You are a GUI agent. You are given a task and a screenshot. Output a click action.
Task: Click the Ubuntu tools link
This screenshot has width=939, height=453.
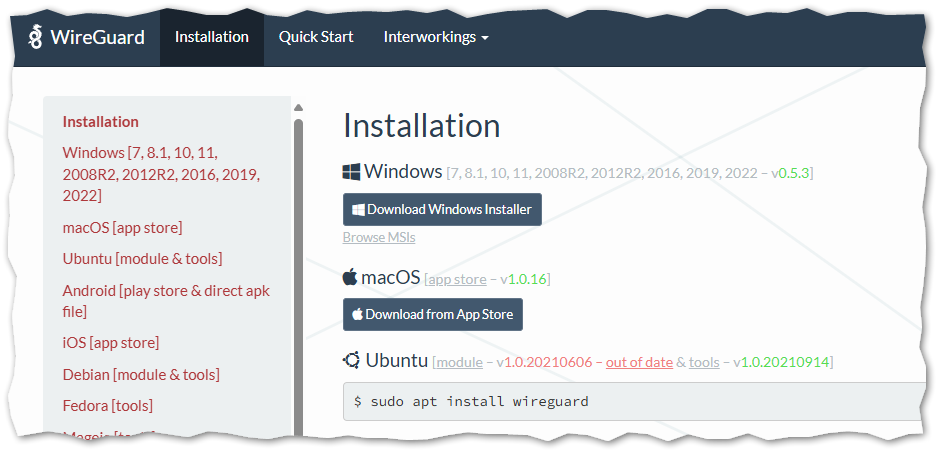click(x=704, y=362)
